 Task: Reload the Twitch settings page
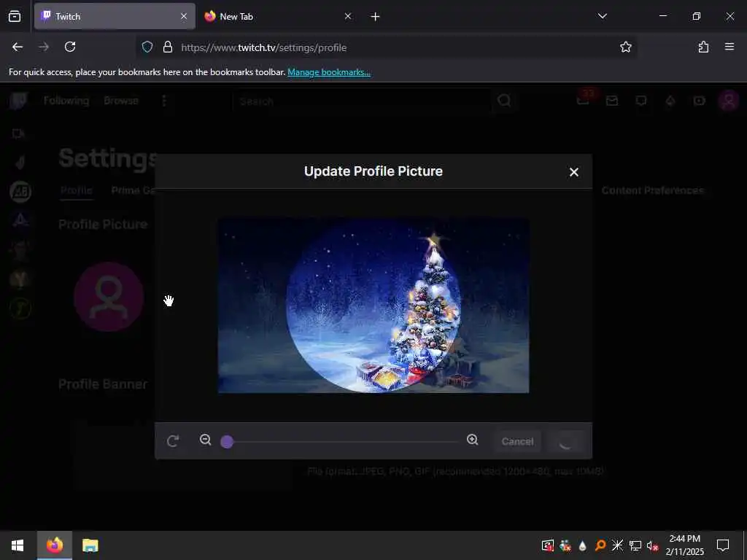click(x=70, y=47)
